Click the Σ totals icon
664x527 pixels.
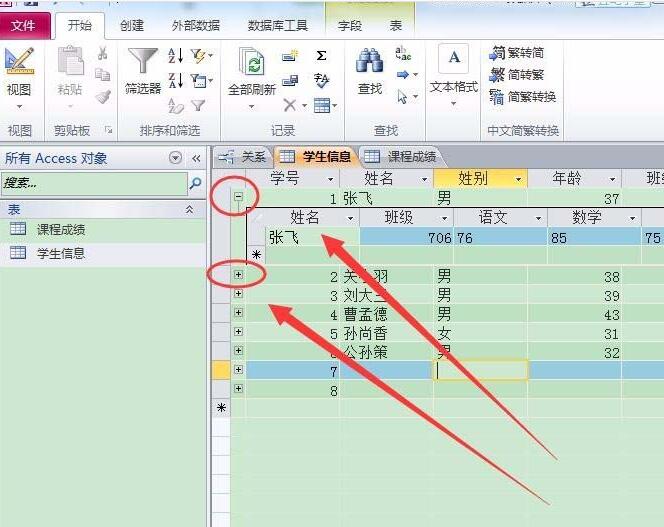pyautogui.click(x=321, y=56)
